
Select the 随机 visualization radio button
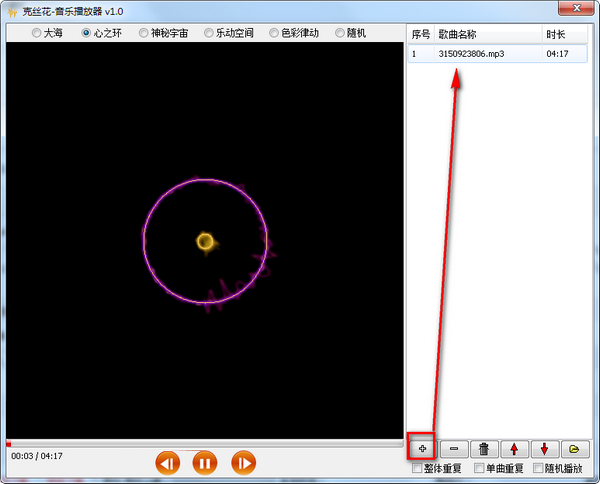[351, 33]
